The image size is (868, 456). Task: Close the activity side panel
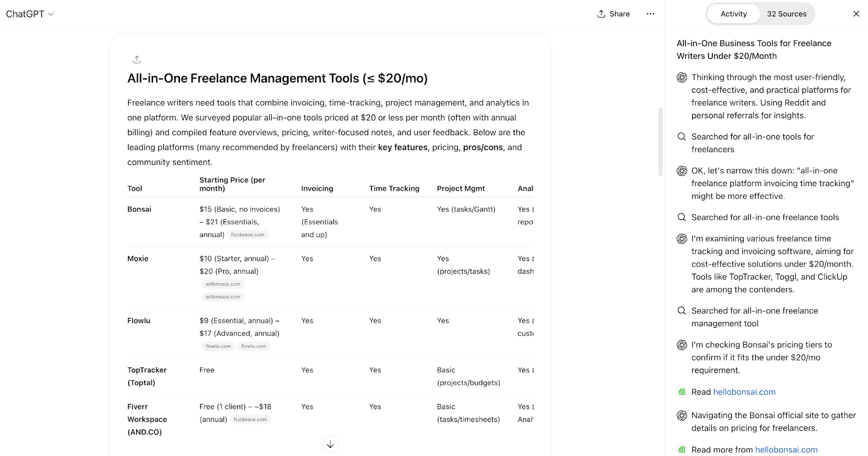856,14
